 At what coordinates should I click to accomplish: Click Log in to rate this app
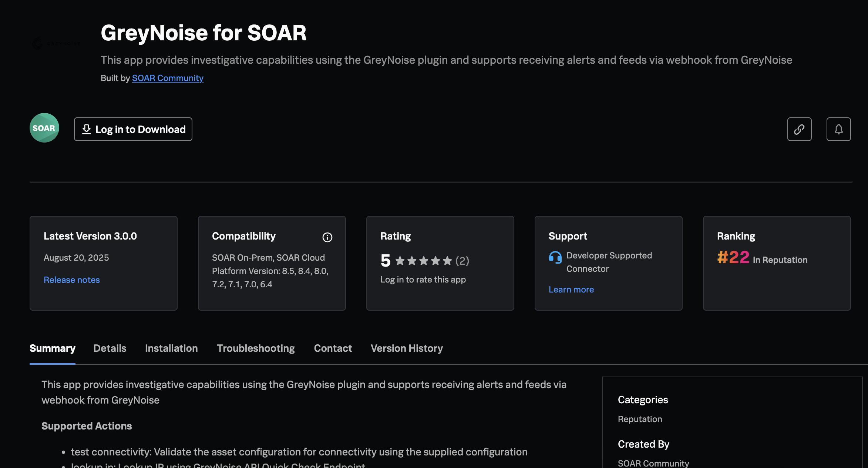(x=423, y=280)
